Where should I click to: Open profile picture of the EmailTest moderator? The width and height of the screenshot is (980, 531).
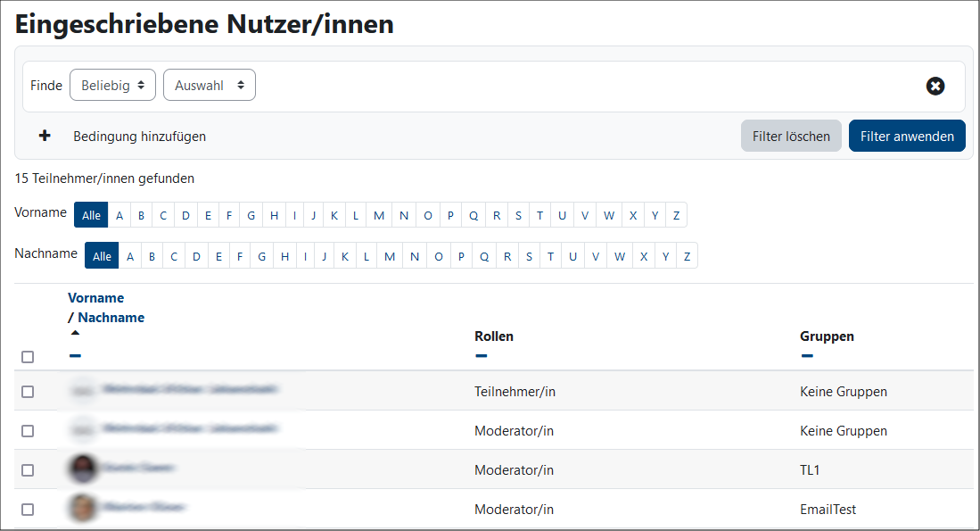(x=82, y=508)
